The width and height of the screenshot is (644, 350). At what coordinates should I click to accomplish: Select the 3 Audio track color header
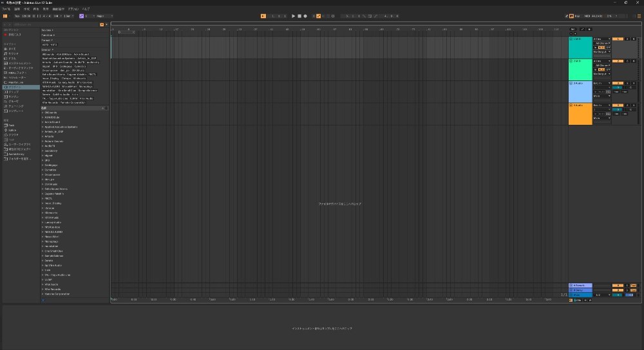[x=580, y=92]
